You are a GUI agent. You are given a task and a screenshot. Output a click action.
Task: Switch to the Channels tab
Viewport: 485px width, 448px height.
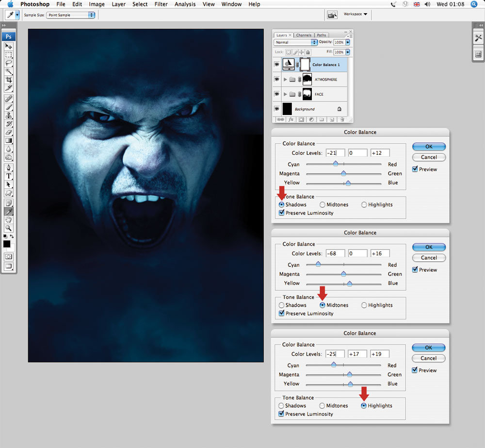[x=304, y=35]
